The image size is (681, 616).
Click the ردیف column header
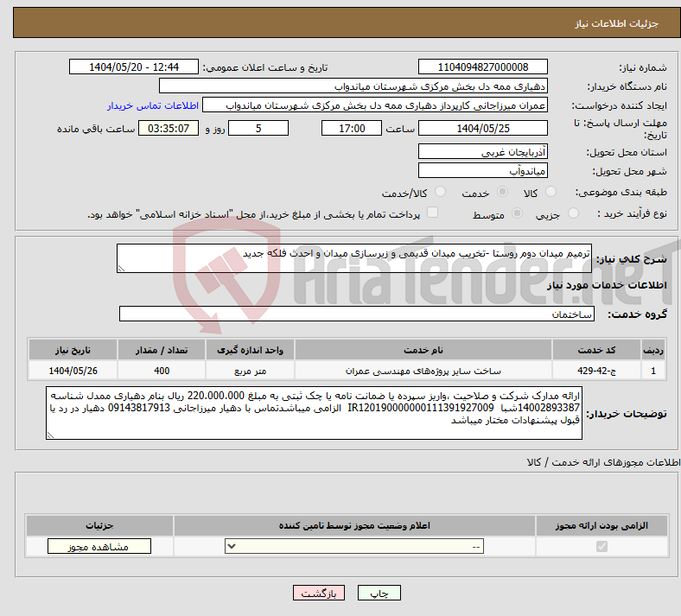click(x=653, y=350)
